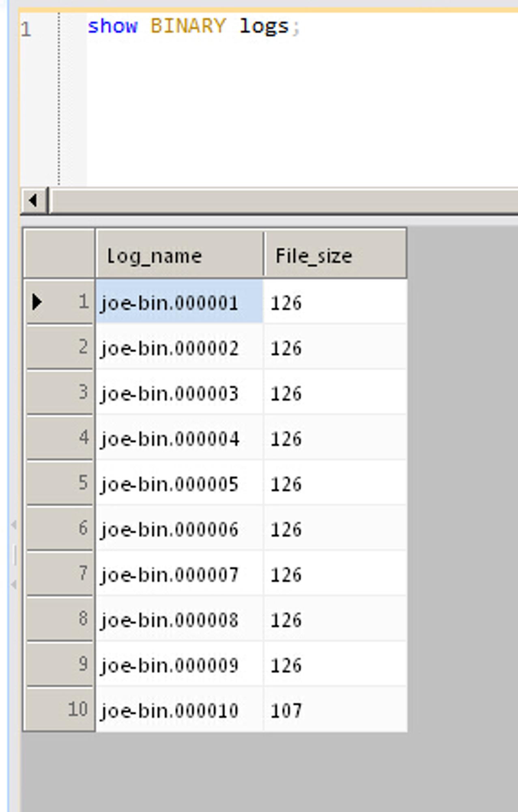
Task: Click line number 1 in editor gutter
Action: tap(26, 30)
